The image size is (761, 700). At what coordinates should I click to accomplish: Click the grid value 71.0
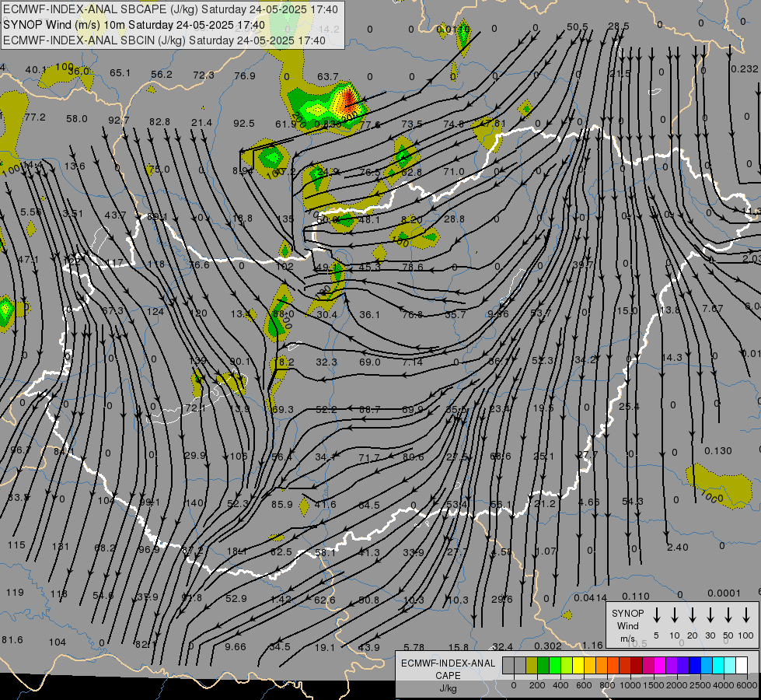(454, 171)
